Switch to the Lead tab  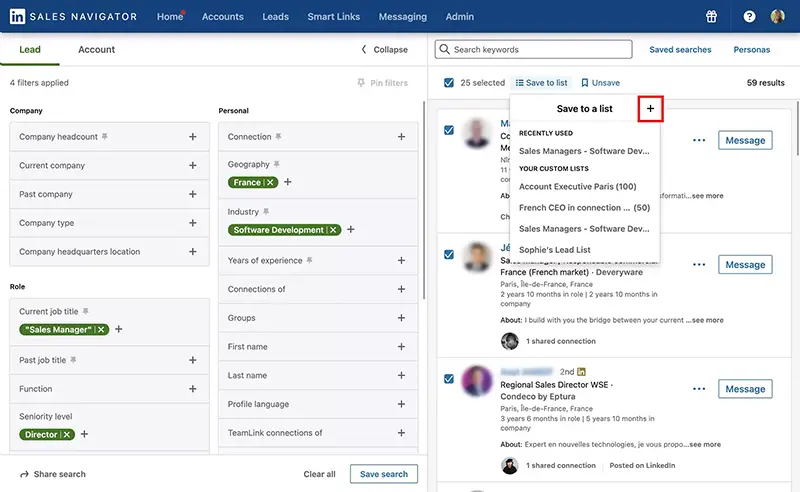[30, 50]
